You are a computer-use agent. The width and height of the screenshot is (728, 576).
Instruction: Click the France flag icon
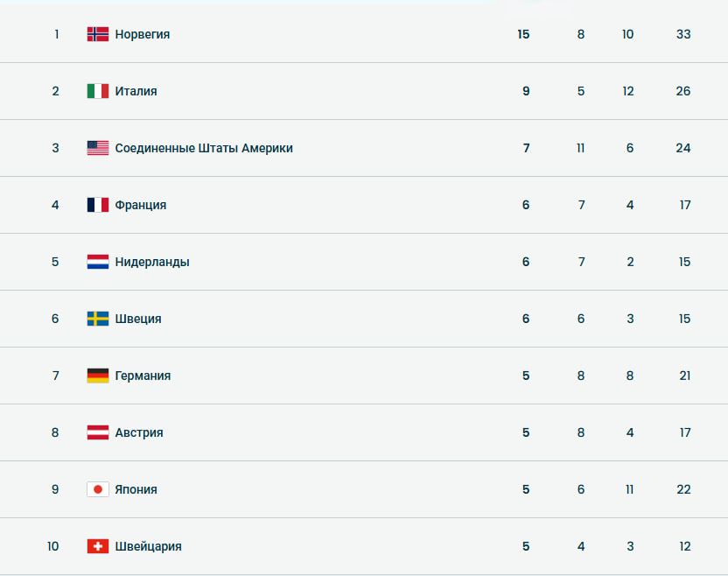[x=98, y=205]
